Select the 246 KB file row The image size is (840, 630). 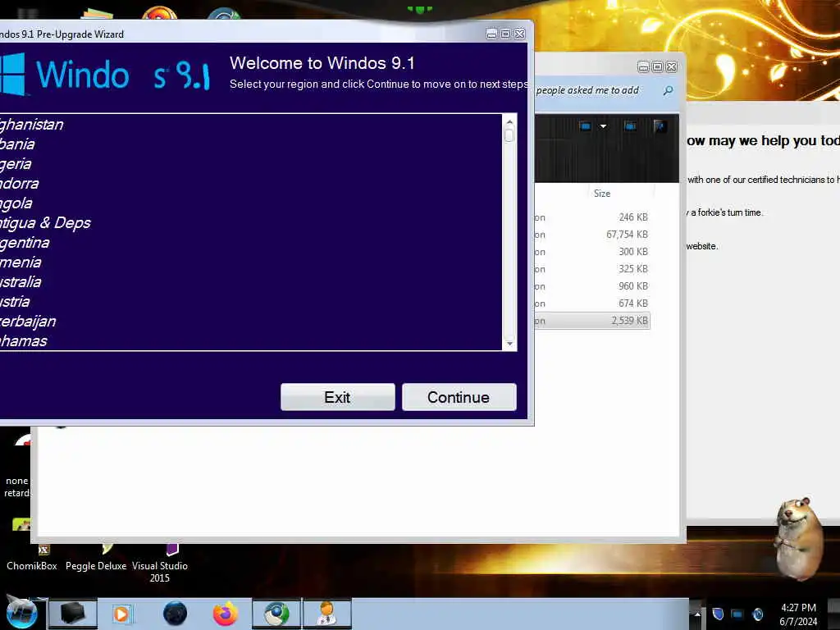pyautogui.click(x=592, y=217)
